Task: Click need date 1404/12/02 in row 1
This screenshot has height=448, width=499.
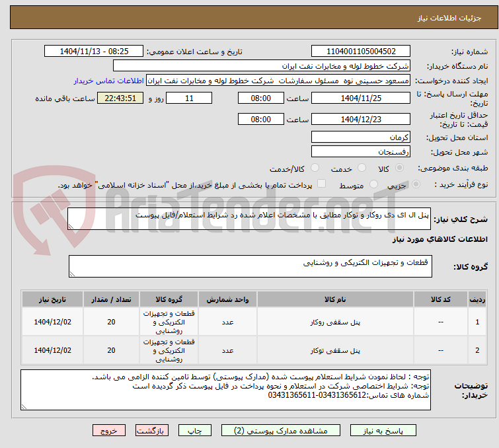Action: 52,322
